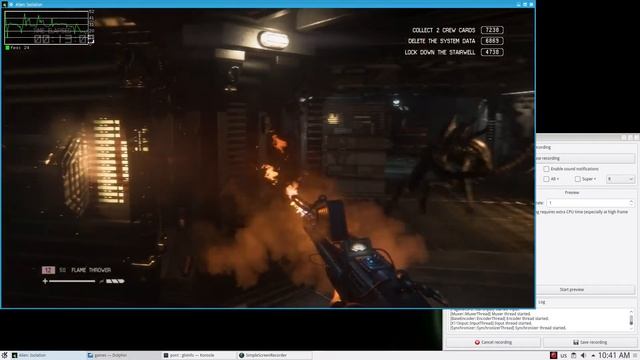Open the hotkey key dropdown
The image size is (640, 360).
(x=620, y=179)
